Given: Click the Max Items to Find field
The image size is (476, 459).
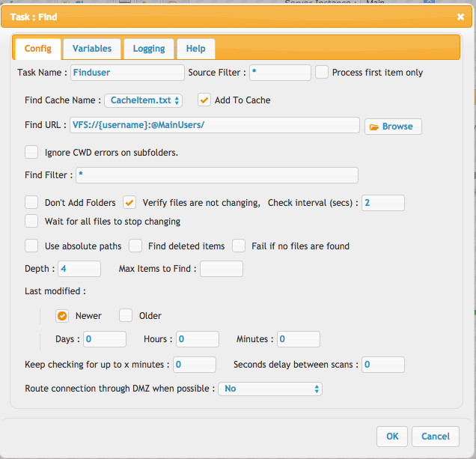Looking at the screenshot, I should click(x=222, y=269).
